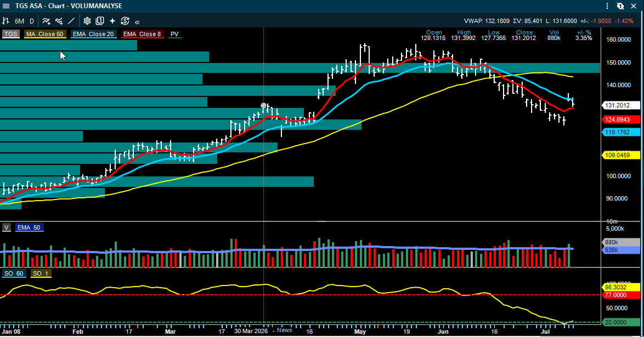Toggle the window link group 1 icon
Screen dimensions: 644x337
[x=620, y=5]
